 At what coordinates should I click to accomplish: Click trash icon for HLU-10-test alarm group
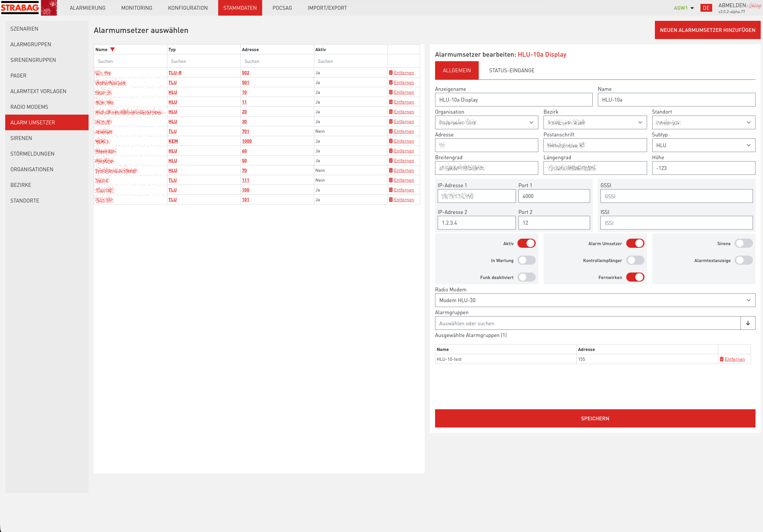coord(721,359)
